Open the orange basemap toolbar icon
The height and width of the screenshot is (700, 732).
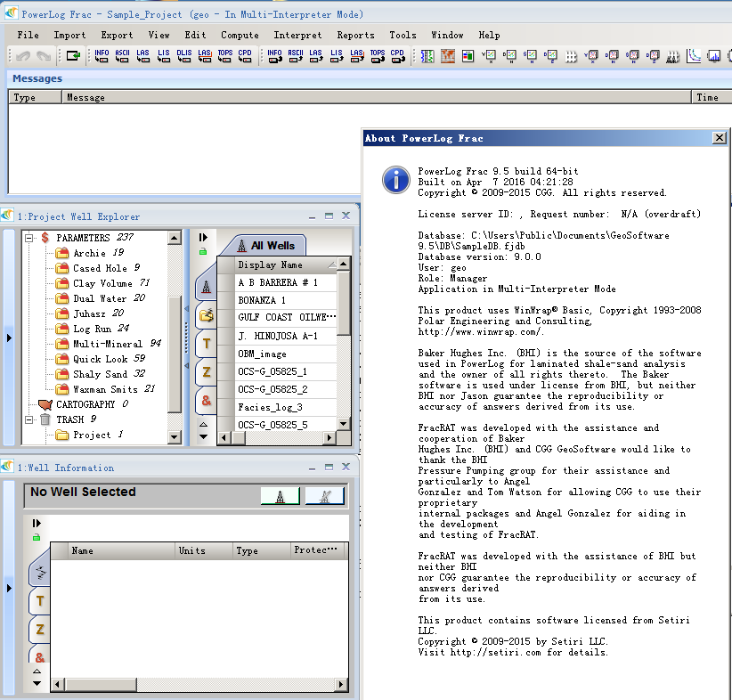[x=448, y=56]
